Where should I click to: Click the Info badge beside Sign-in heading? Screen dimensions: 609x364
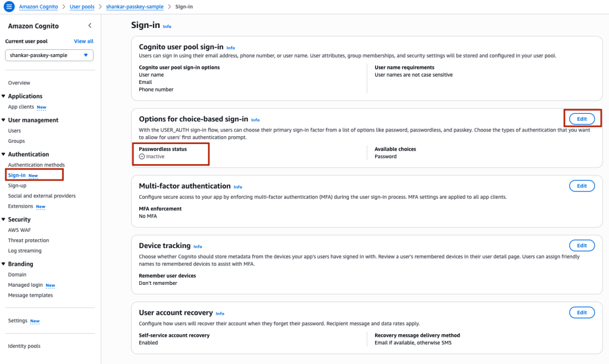167,27
